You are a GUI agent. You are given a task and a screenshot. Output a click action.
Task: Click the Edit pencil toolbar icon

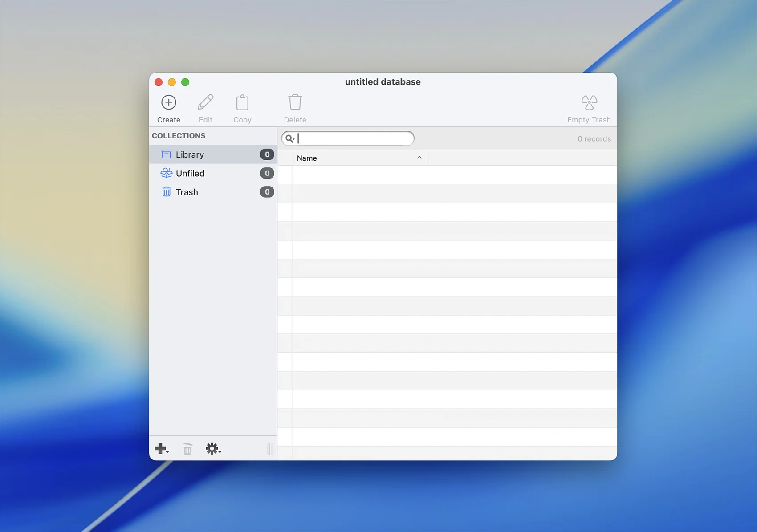205,103
